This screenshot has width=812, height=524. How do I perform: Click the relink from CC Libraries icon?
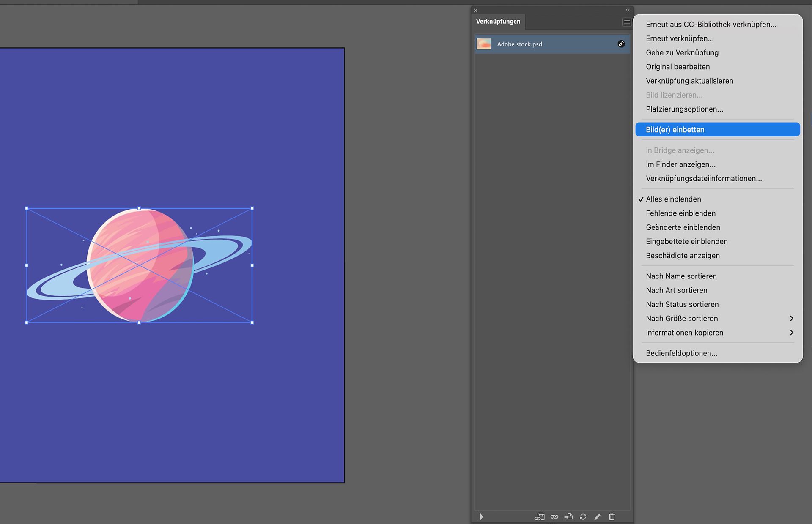pyautogui.click(x=539, y=516)
